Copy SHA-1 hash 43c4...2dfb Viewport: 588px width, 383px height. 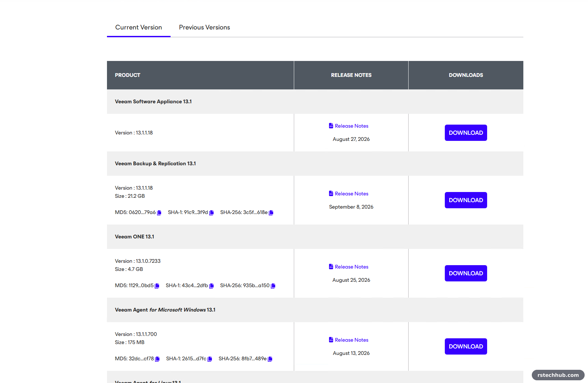[x=212, y=286]
